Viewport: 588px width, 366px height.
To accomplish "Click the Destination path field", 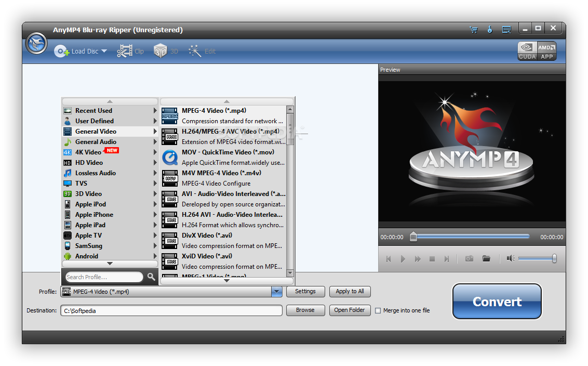I will [x=171, y=310].
